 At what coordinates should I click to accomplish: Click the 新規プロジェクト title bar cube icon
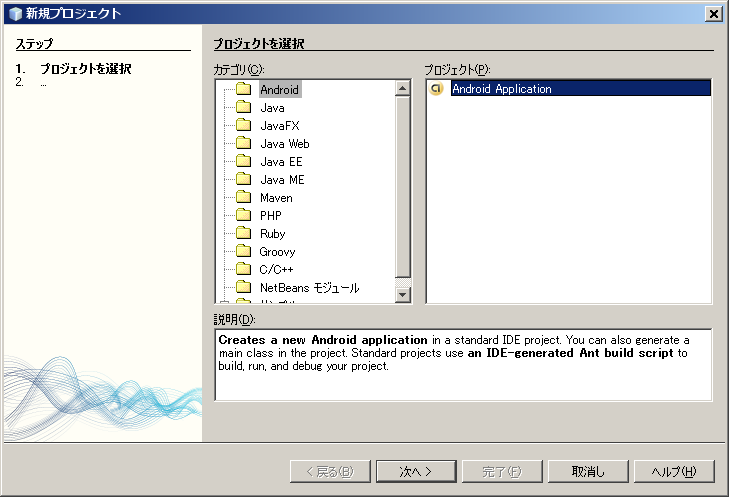point(15,13)
